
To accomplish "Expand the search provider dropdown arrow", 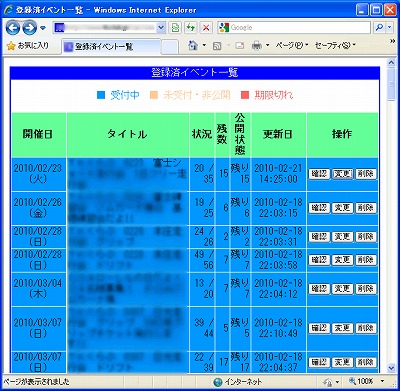I will coord(389,28).
